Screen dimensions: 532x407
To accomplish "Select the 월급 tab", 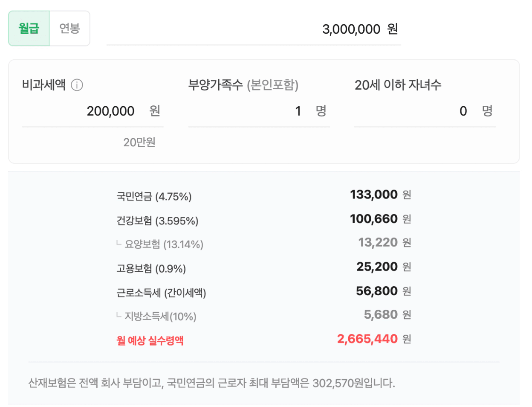I will pos(29,29).
